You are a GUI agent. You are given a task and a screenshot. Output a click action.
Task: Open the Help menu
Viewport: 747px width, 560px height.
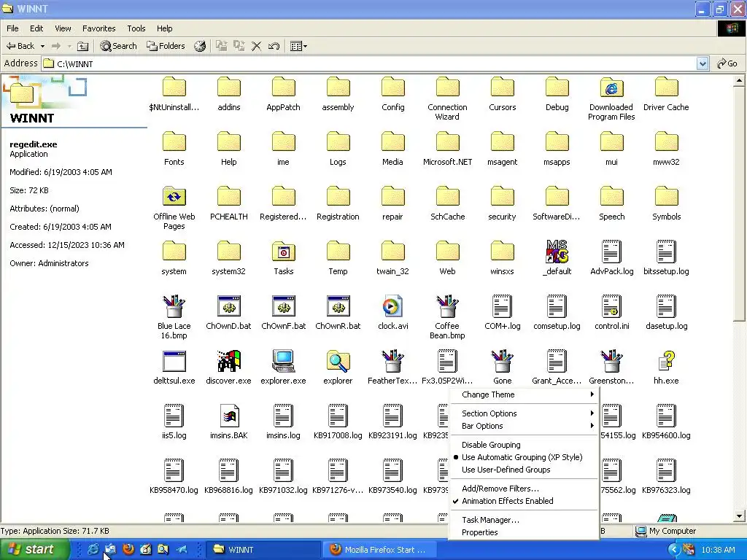tap(164, 28)
